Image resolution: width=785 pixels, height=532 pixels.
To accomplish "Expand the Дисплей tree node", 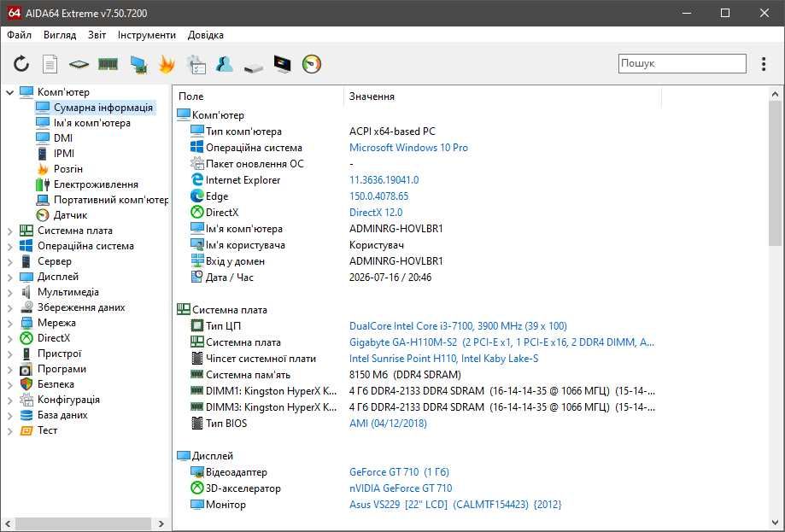I will 9,278.
